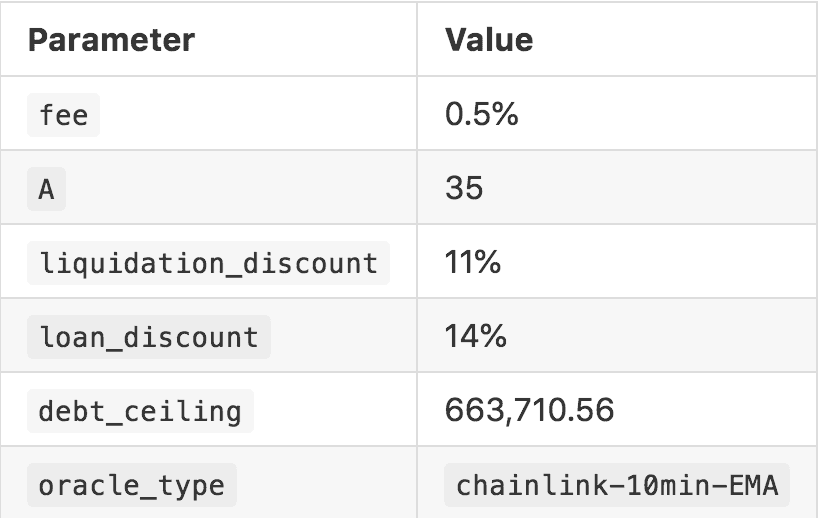Viewport: 818px width, 518px height.
Task: Click the 14% value cell
Action: pos(475,336)
